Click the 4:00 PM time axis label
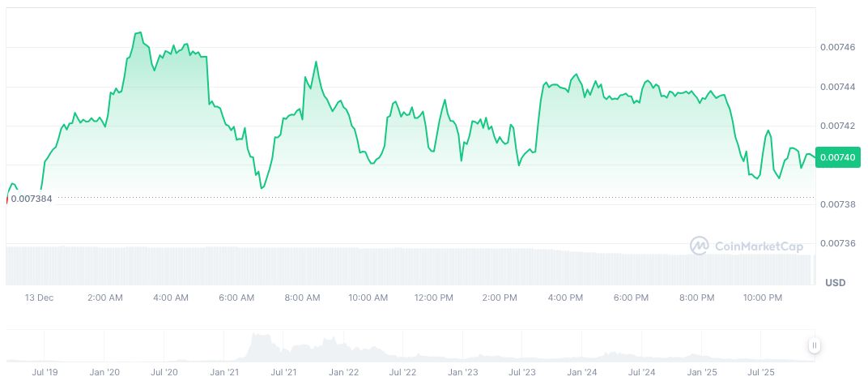The image size is (868, 381). tap(565, 298)
